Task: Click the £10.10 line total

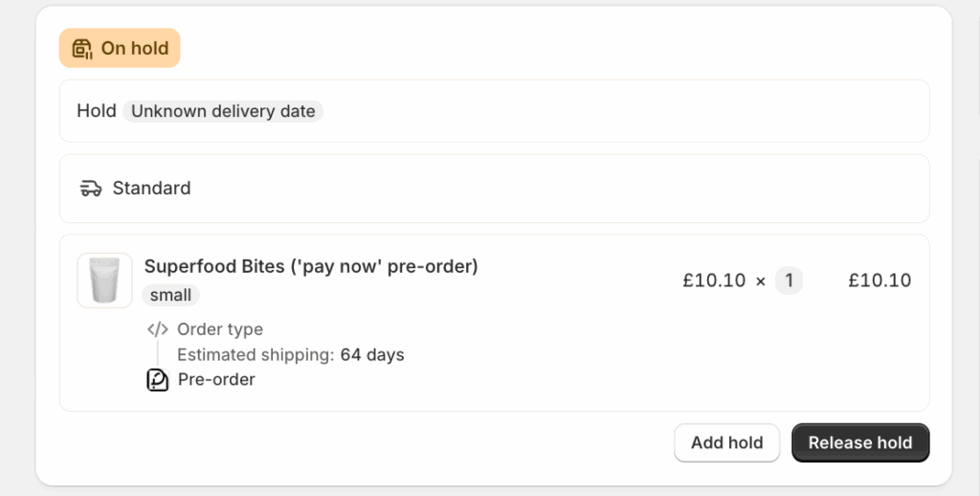Action: pos(880,281)
